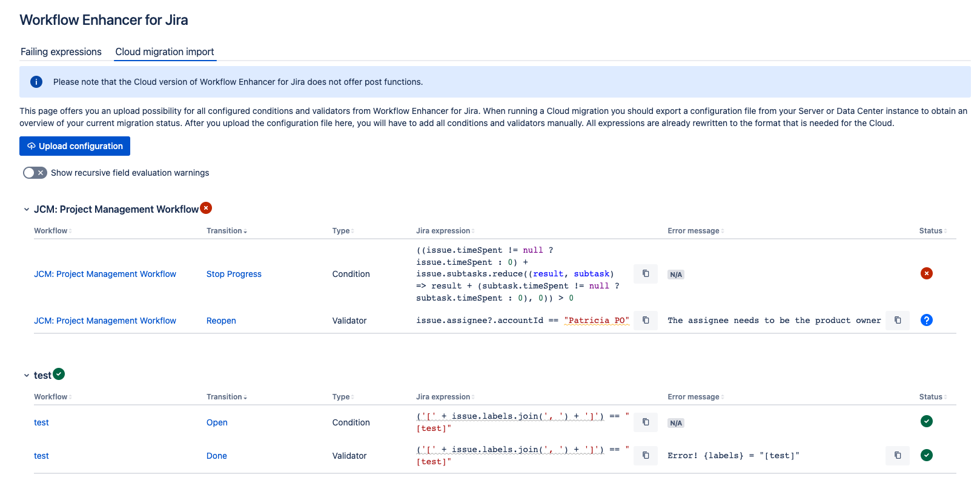Sort test table by Type column
This screenshot has height=483, width=980.
point(343,397)
